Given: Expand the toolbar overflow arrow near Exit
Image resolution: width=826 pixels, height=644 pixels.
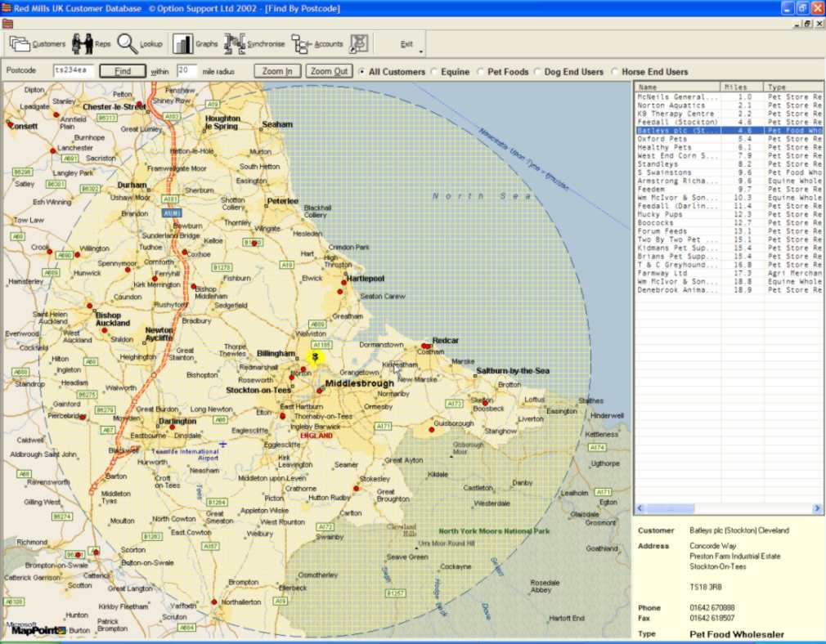Looking at the screenshot, I should click(421, 52).
